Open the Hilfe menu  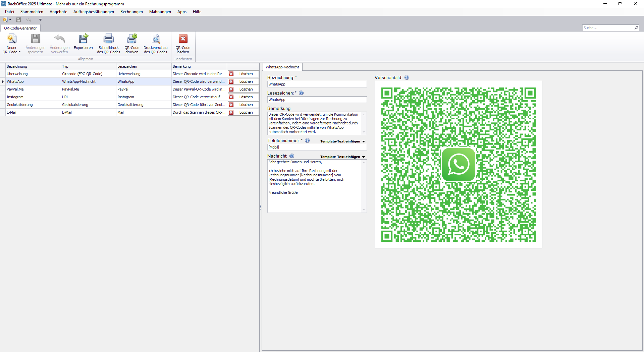pos(197,12)
